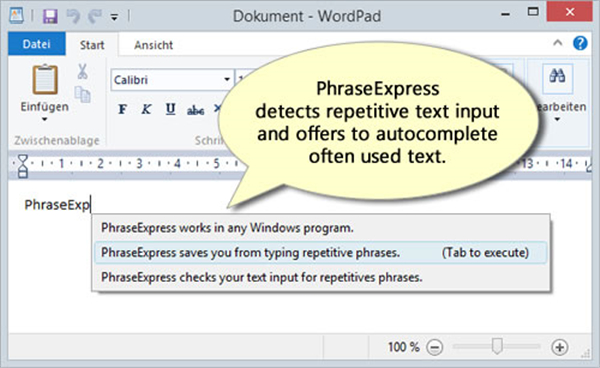Open WordPad help with the question mark
Screen dimensions: 600x368
(x=580, y=43)
